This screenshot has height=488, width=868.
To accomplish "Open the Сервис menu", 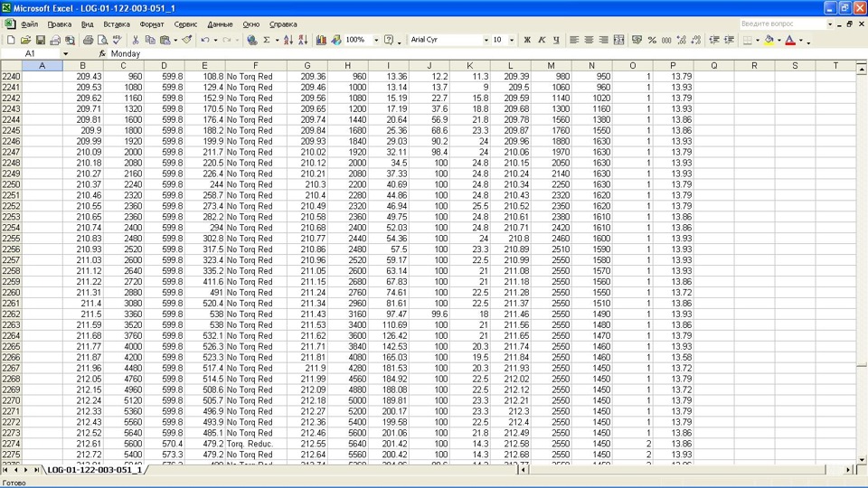I will [x=185, y=24].
